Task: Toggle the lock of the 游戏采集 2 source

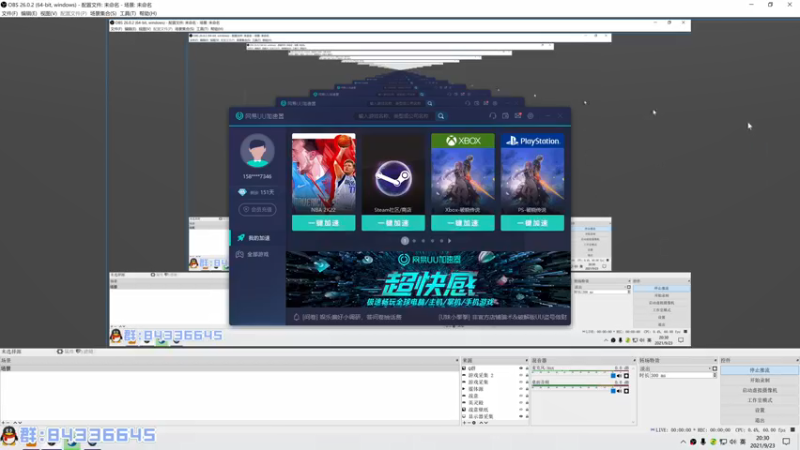Action: click(527, 375)
